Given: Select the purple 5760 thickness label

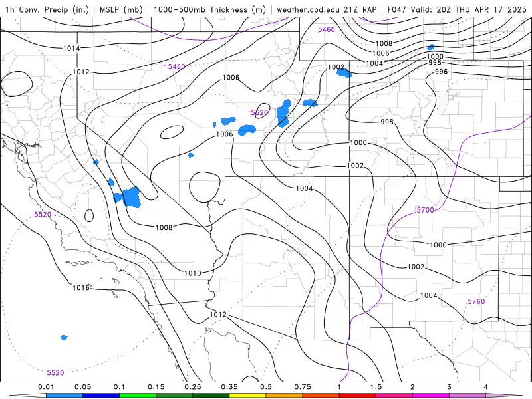Looking at the screenshot, I should coord(476,301).
